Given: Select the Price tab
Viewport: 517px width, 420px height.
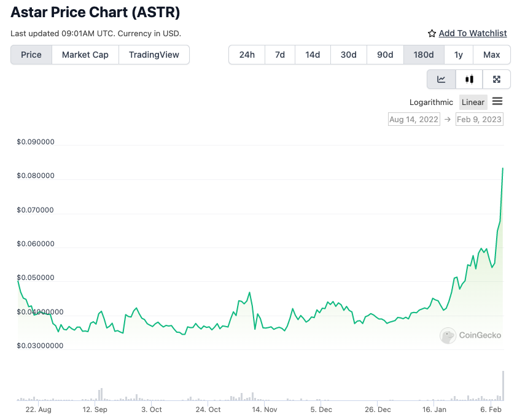Looking at the screenshot, I should tap(31, 55).
